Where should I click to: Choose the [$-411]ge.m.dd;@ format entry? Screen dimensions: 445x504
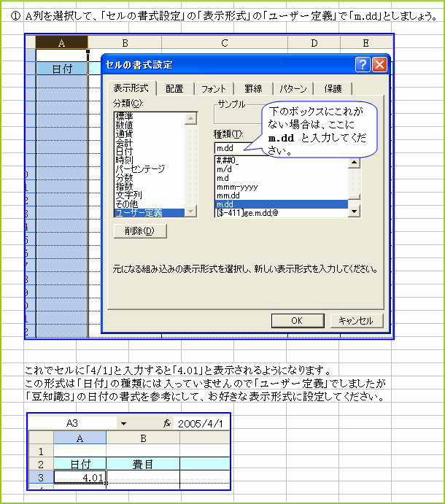pyautogui.click(x=282, y=213)
